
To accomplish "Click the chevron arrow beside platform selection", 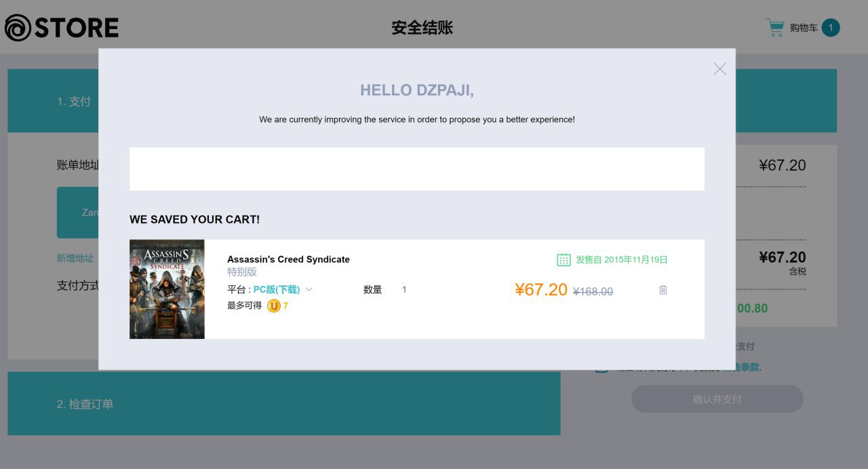I will [x=309, y=289].
